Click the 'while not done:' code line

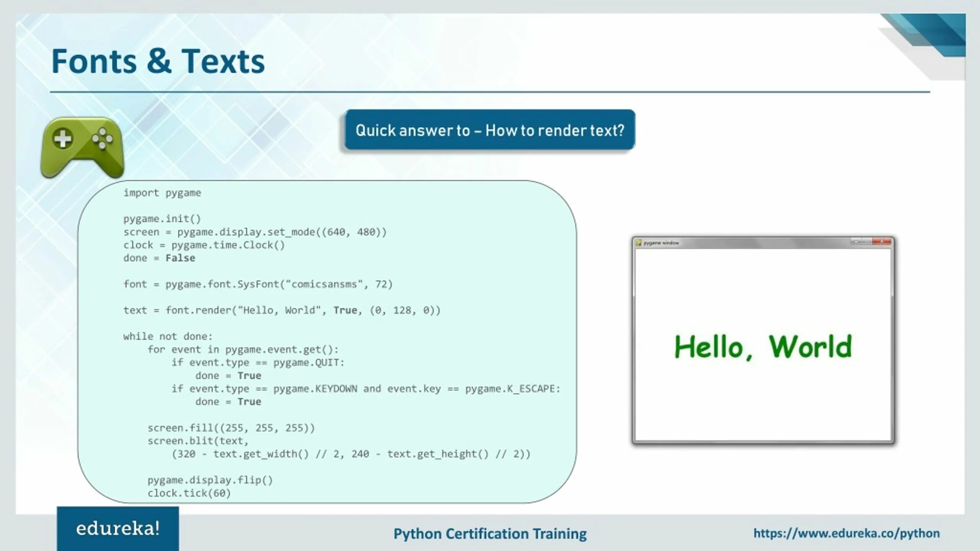(x=168, y=336)
